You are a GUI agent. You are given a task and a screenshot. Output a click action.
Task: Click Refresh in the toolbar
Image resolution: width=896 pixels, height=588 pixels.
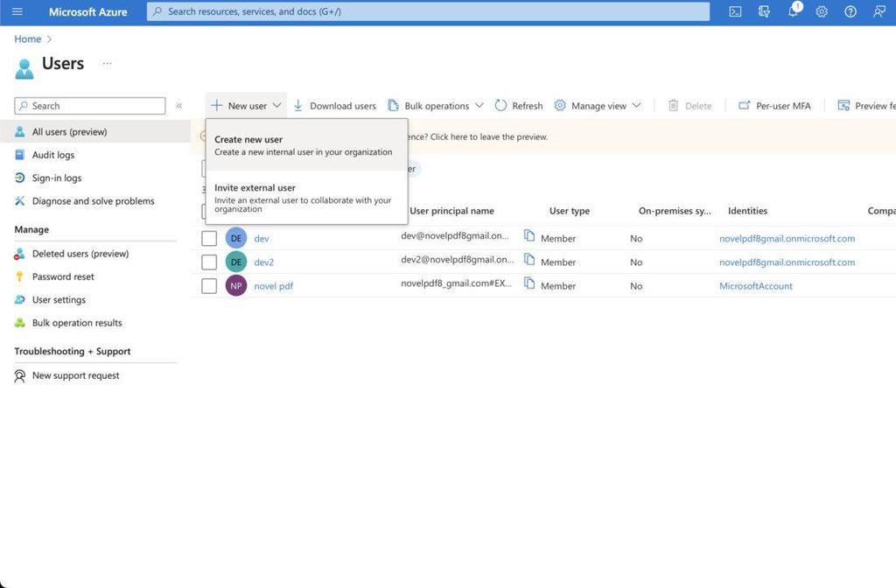[519, 106]
